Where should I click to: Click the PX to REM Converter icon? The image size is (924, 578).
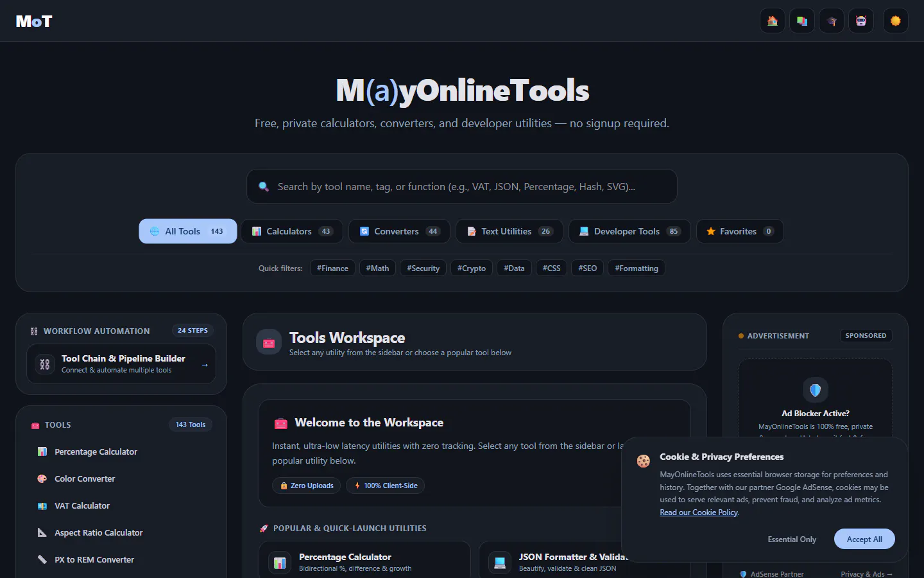(42, 560)
